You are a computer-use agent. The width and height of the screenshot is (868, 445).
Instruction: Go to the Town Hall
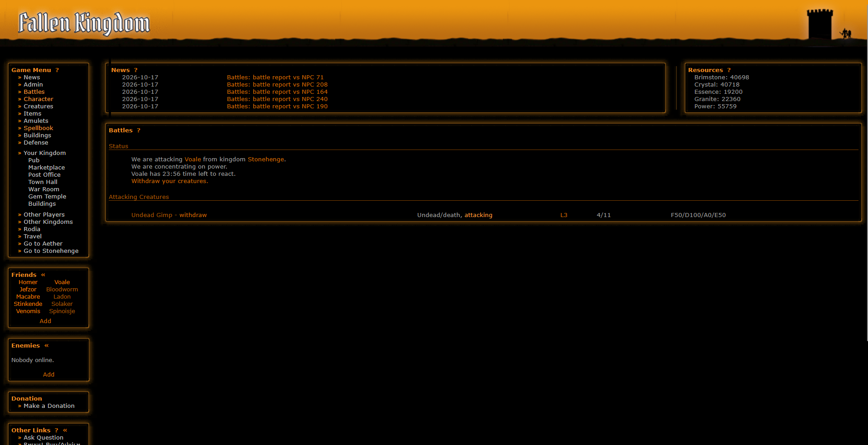pyautogui.click(x=43, y=182)
